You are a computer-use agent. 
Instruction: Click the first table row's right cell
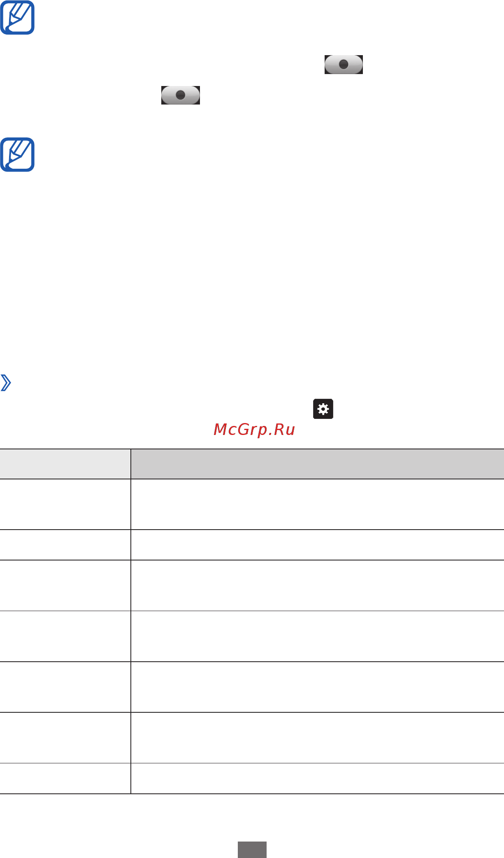[317, 504]
